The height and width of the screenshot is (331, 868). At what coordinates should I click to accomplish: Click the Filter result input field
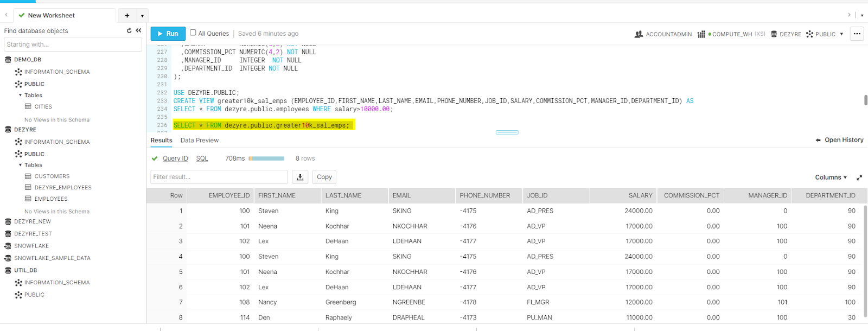[x=219, y=177]
